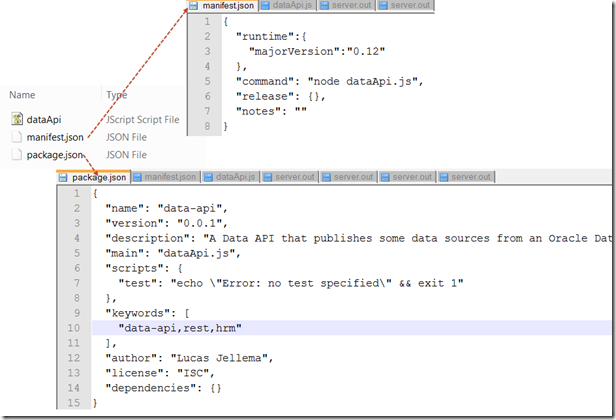Screen dimensions: 616x420
Task: Sort the file list by the Name column
Action: point(22,95)
